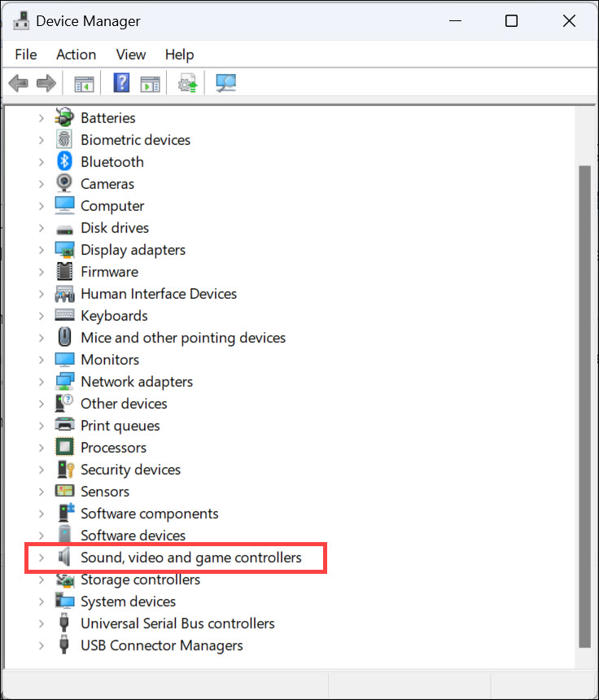
Task: Select the Monitors tree item label
Action: coord(110,360)
